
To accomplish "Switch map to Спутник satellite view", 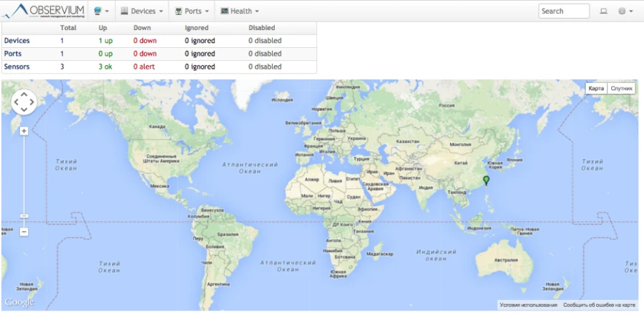I will tap(621, 88).
